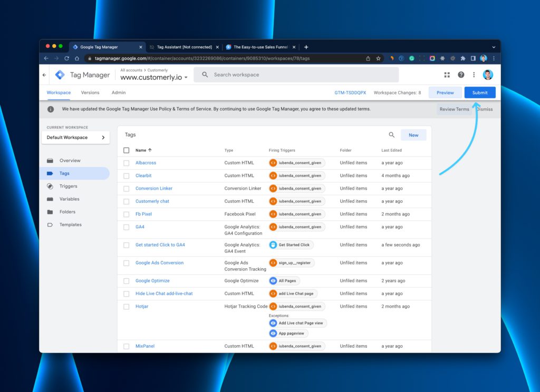Click the Overview sidebar icon
The height and width of the screenshot is (392, 540).
[50, 160]
